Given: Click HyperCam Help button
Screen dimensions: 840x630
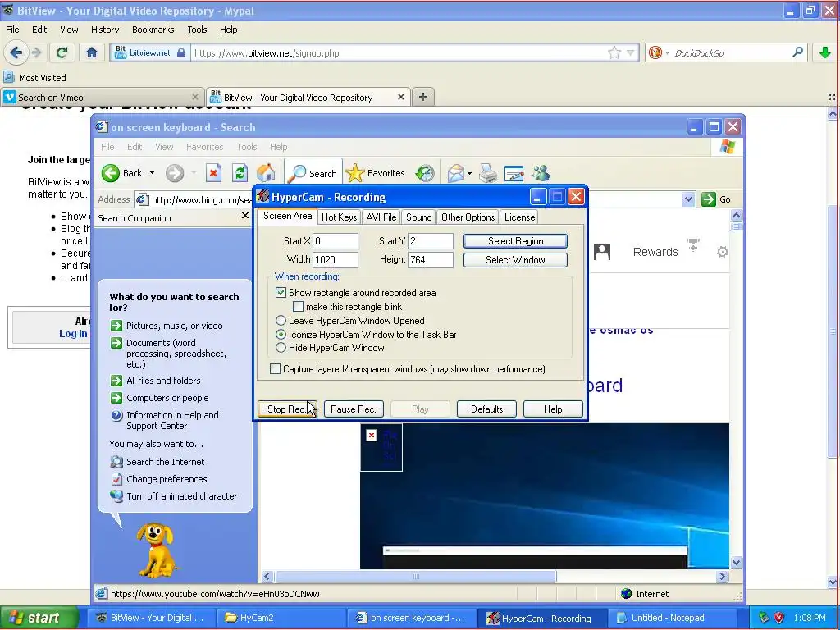Looking at the screenshot, I should pos(553,409).
